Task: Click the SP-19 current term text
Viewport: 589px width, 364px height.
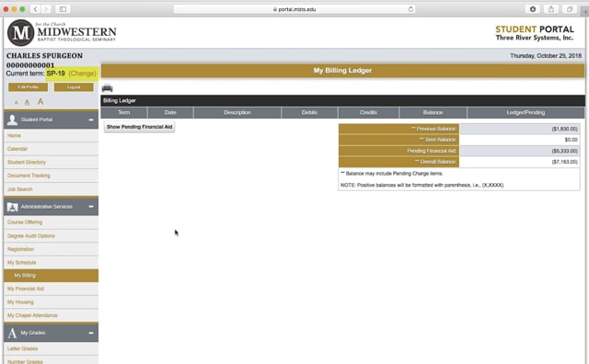Action: pyautogui.click(x=55, y=74)
